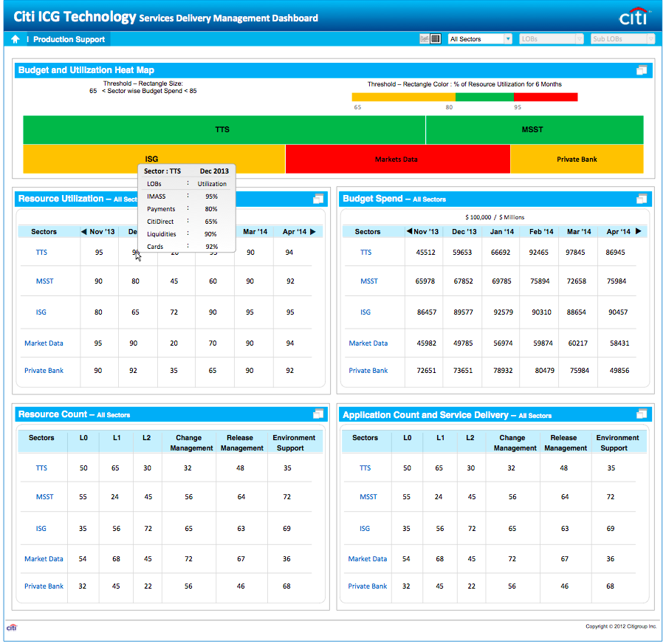This screenshot has height=644, width=666.
Task: Click Payments row in the TTS tooltip
Action: point(187,209)
